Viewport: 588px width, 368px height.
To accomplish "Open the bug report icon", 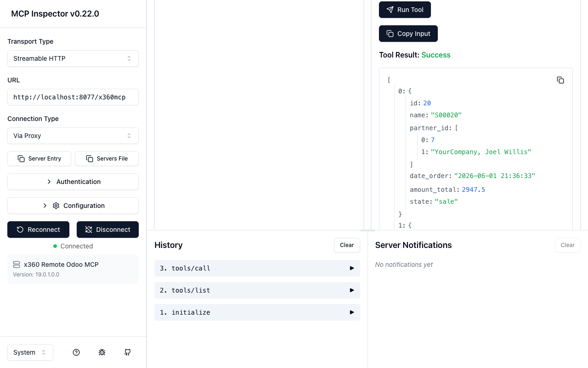I will pyautogui.click(x=102, y=352).
